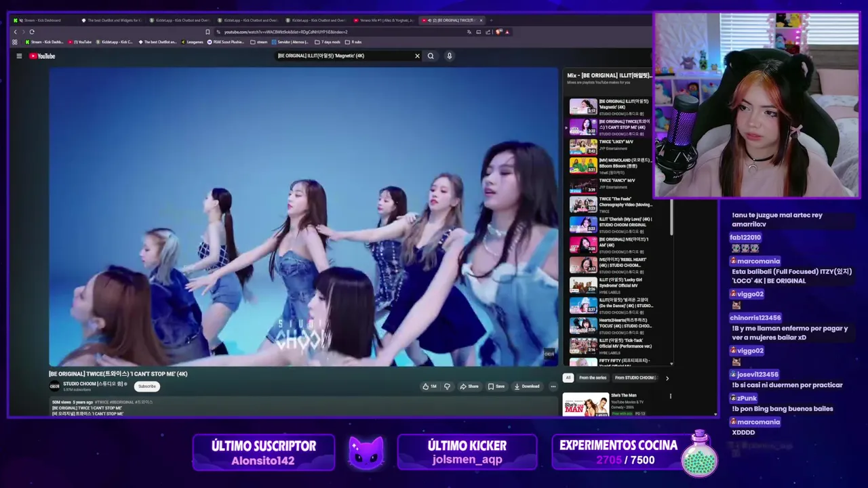Play ILLIT 'Magnetic' (4K) from the mix

611,107
